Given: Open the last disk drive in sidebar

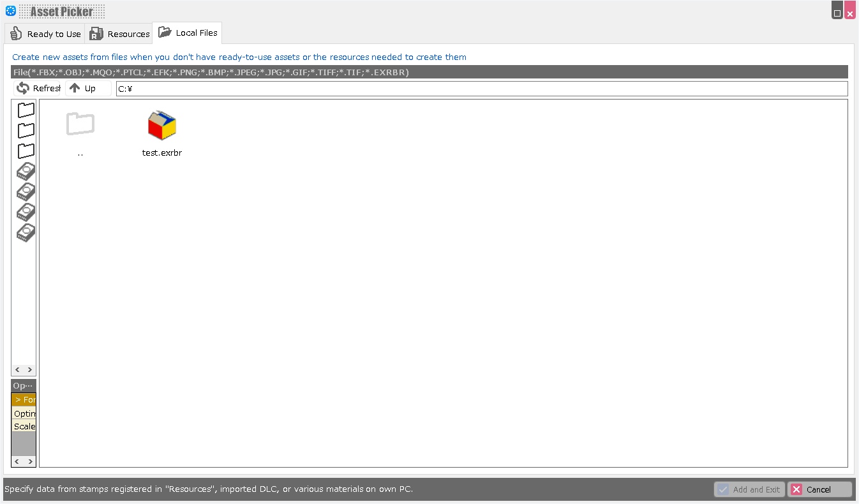Looking at the screenshot, I should 26,232.
